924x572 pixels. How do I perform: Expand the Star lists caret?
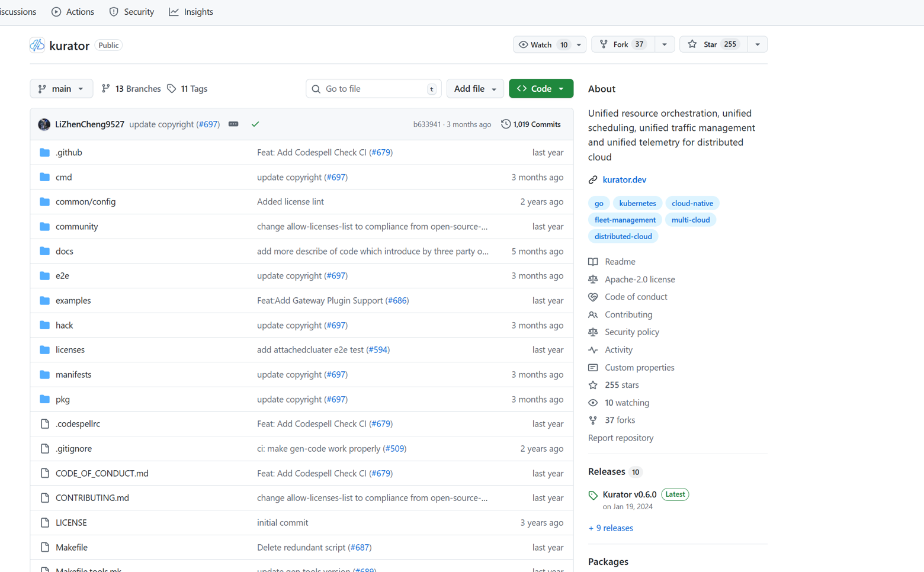point(758,44)
